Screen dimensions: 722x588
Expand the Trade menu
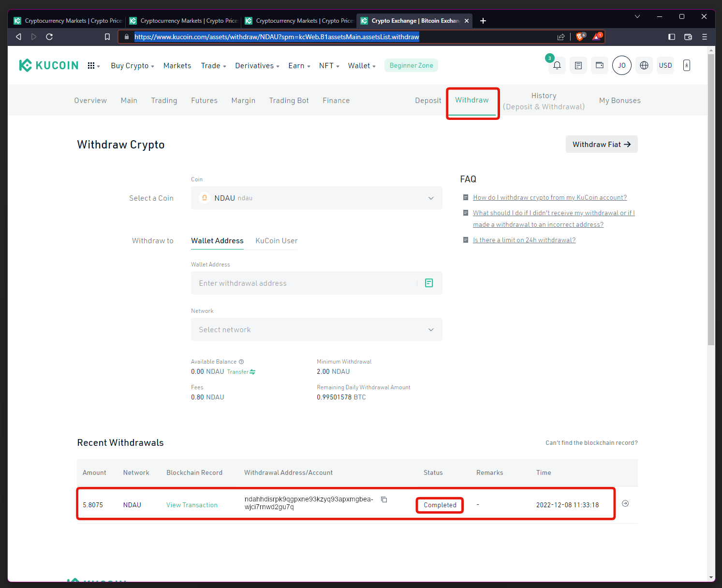[x=214, y=66]
